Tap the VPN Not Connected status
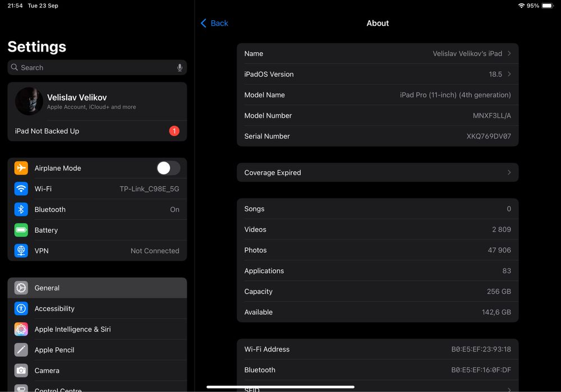 (x=155, y=251)
